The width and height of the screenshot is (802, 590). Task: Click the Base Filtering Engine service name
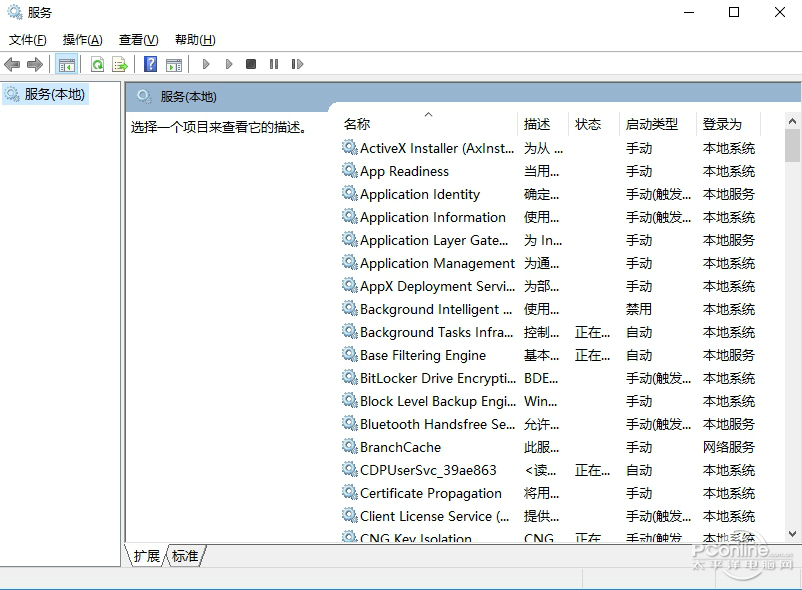coord(423,355)
